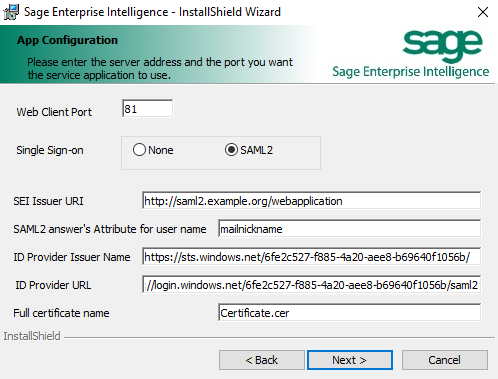Click the installer icon in the title bar
498x379 pixels.
11,12
